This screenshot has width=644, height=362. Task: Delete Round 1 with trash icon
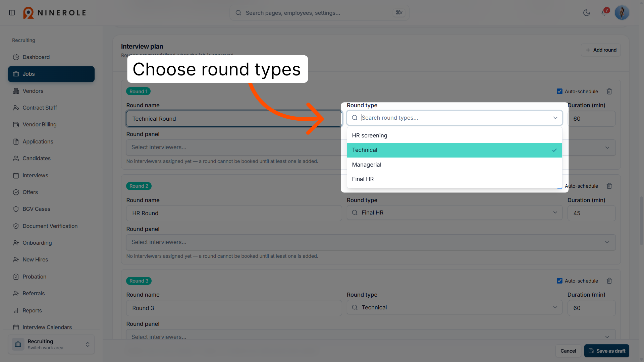coord(609,92)
